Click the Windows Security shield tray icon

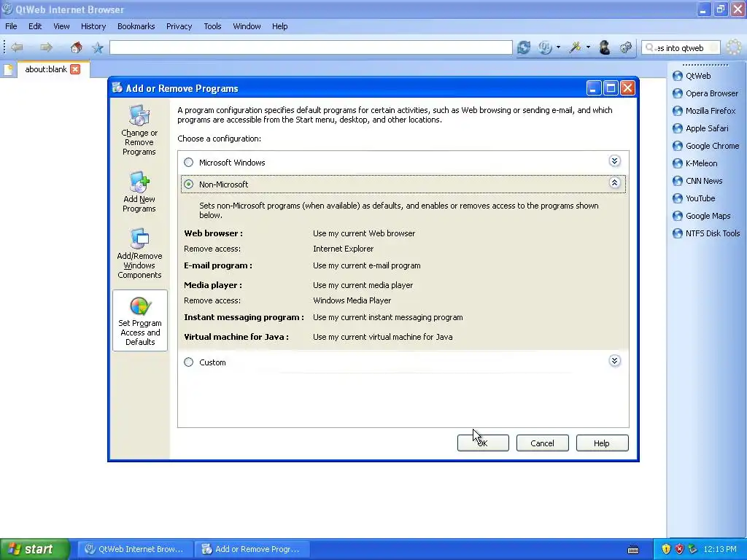pos(666,549)
